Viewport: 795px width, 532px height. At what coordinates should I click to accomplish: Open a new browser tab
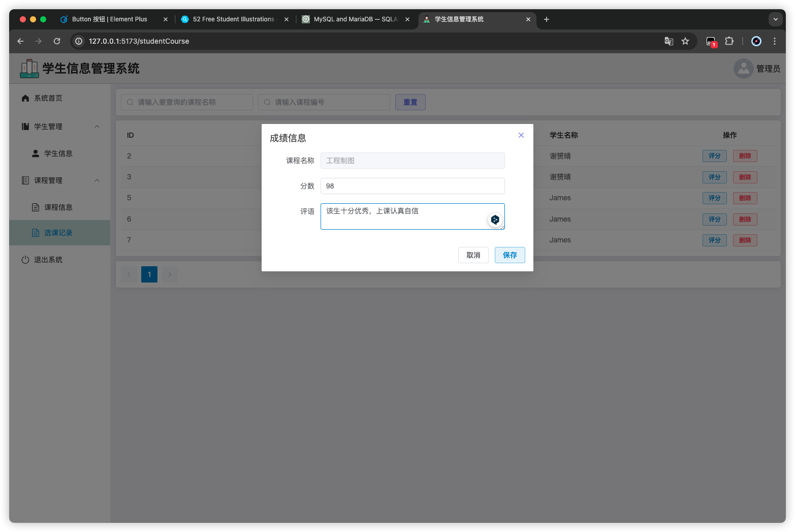pos(547,19)
